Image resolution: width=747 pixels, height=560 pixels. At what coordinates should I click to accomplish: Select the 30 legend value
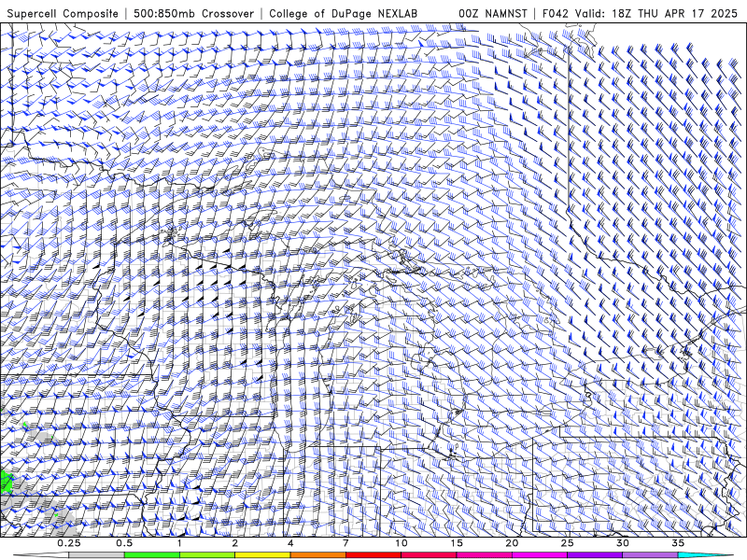point(623,543)
